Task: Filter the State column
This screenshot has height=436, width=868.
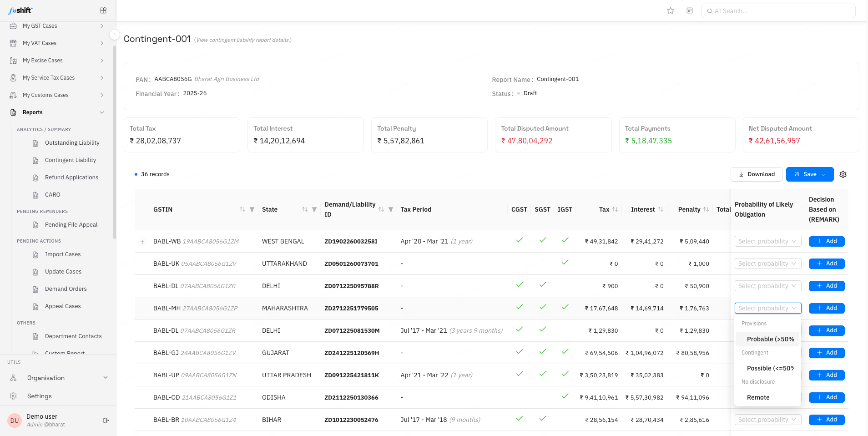Action: [x=314, y=209]
